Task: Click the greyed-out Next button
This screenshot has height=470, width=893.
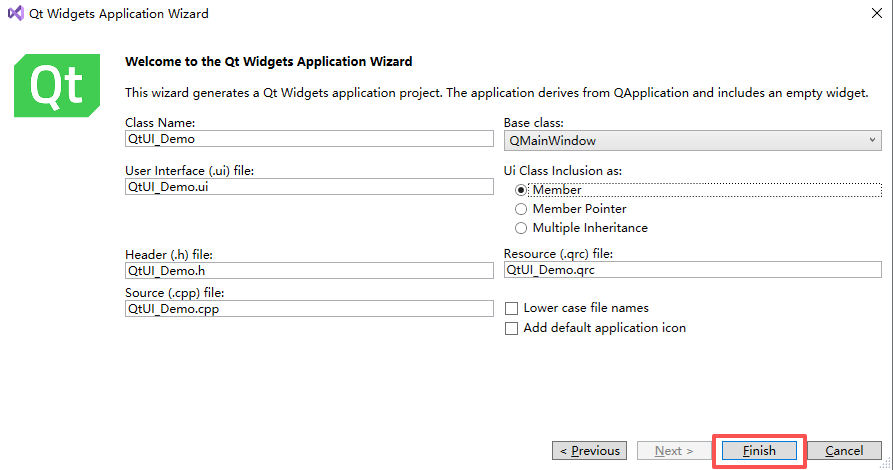Action: (x=674, y=451)
